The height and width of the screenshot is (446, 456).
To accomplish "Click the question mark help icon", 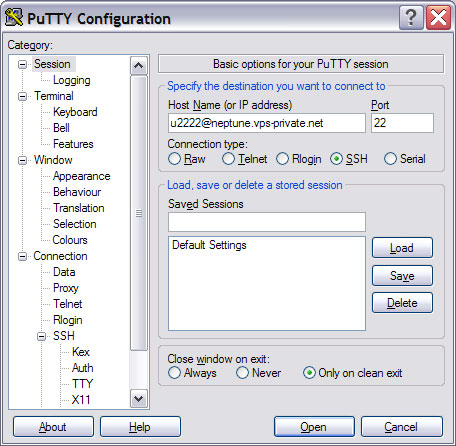I will coord(411,17).
